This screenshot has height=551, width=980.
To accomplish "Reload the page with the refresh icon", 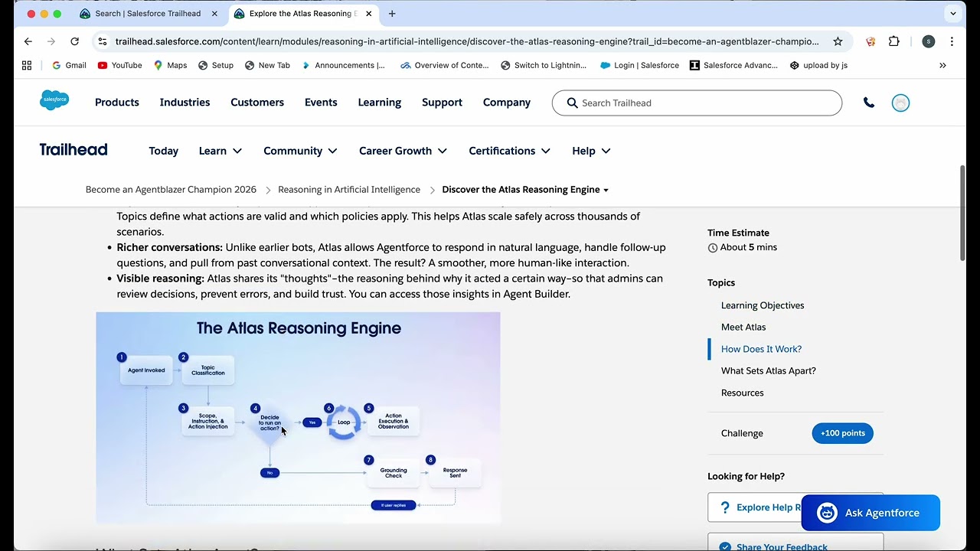I will click(x=74, y=41).
